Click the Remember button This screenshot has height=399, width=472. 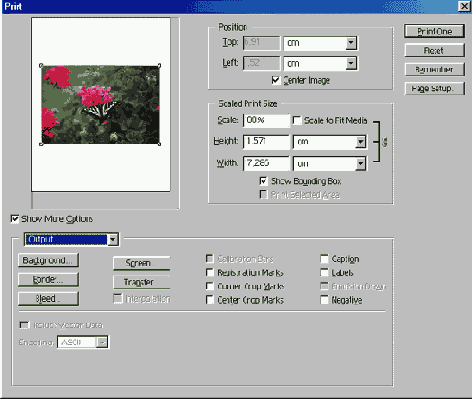pos(434,69)
